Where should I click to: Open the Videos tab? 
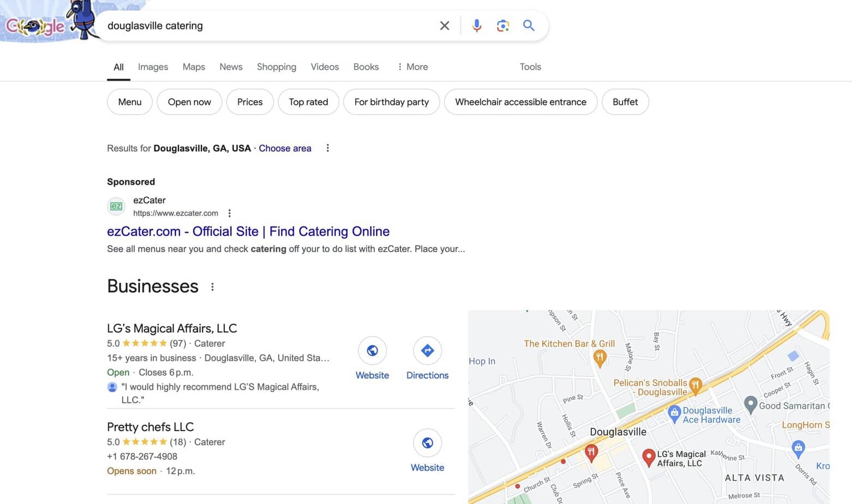pos(325,67)
